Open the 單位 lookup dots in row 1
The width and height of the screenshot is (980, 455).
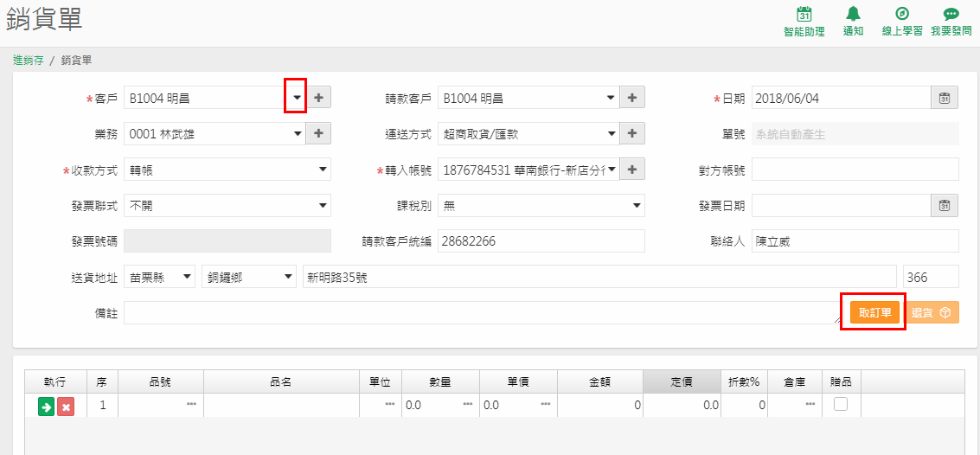[390, 404]
